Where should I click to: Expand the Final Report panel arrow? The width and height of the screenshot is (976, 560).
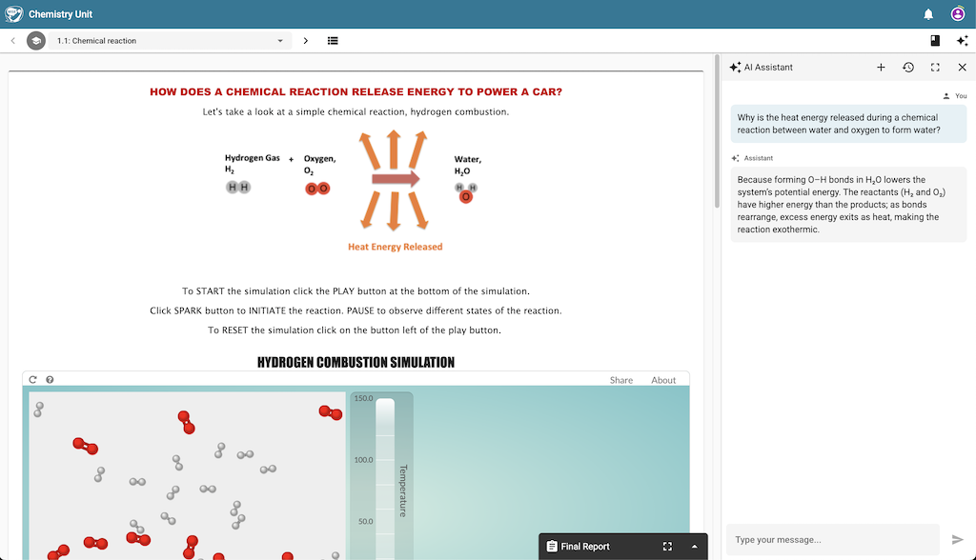(x=694, y=547)
